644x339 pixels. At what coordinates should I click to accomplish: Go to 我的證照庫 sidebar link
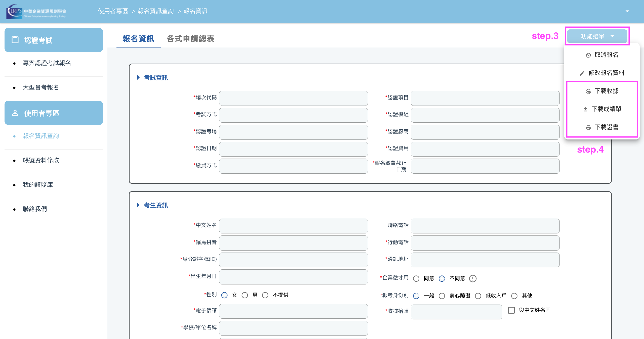click(38, 184)
